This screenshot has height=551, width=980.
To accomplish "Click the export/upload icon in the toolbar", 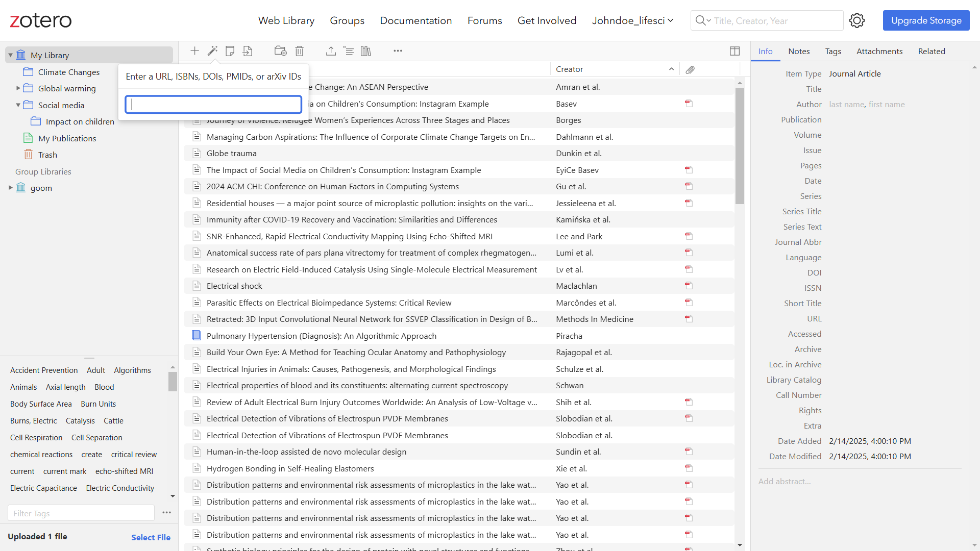I will coord(331,51).
